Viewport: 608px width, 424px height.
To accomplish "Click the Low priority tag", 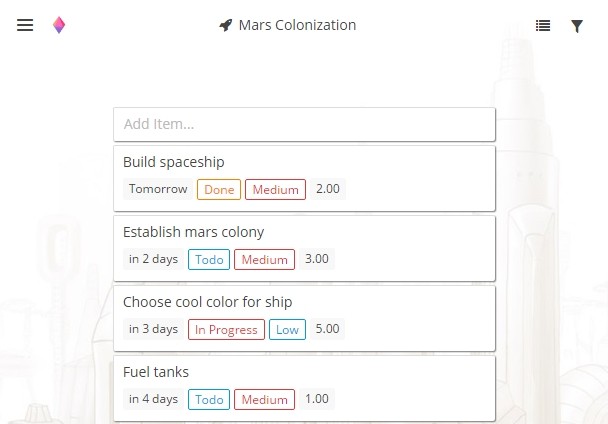I will (x=287, y=329).
